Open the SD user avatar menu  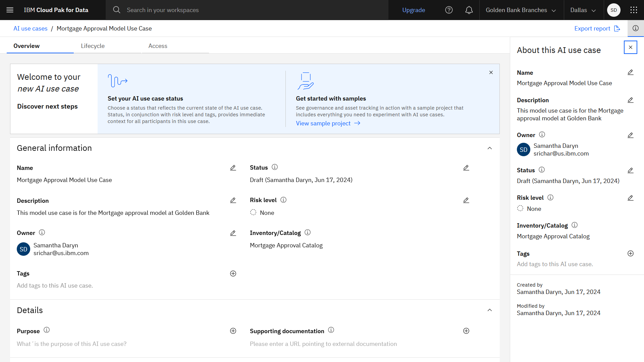614,10
